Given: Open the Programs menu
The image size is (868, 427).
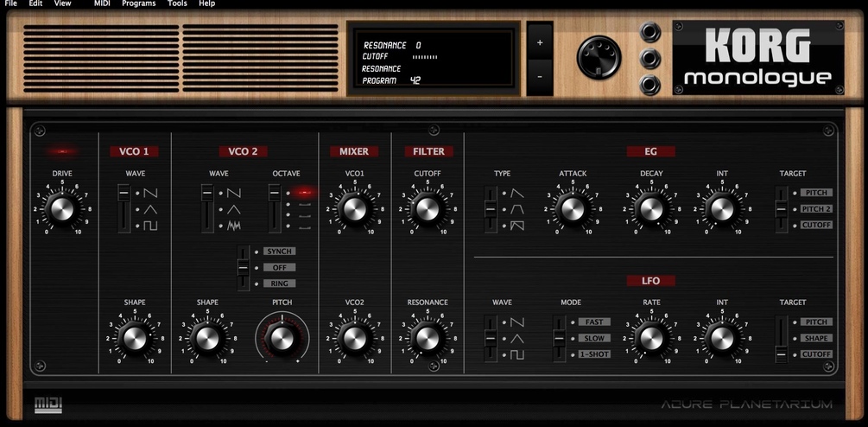Looking at the screenshot, I should [x=138, y=3].
